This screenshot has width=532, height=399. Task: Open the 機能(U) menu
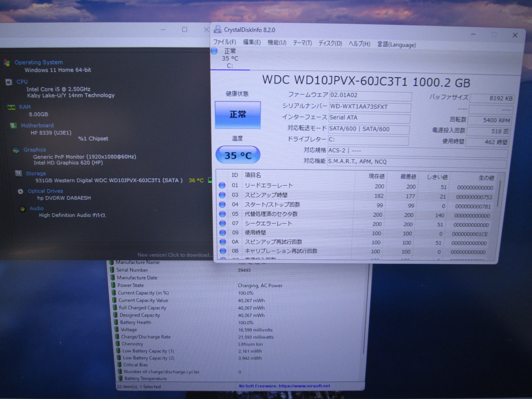tap(277, 43)
